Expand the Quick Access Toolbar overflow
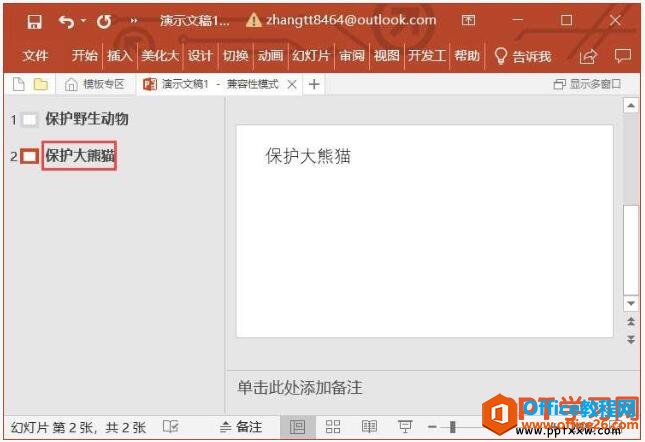Screen dimensions: 645x442 (x=134, y=21)
